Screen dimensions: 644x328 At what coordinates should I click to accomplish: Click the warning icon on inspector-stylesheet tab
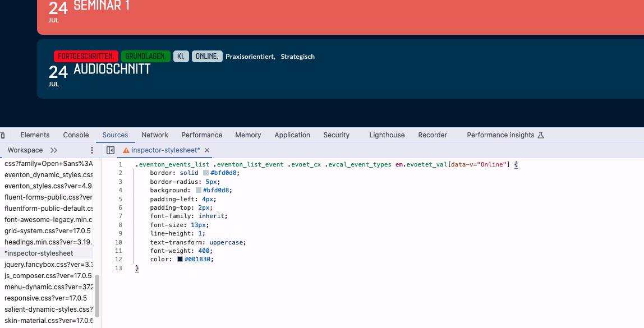coord(126,150)
